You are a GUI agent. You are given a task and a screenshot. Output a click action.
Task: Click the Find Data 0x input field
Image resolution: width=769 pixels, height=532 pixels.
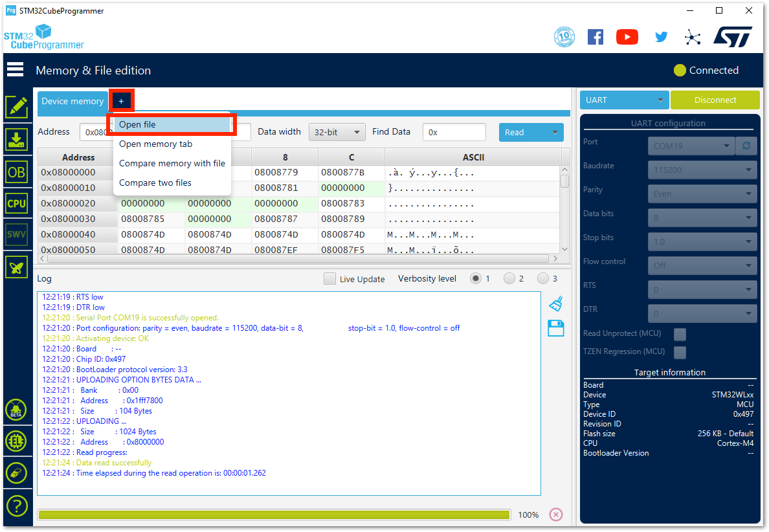(x=454, y=133)
